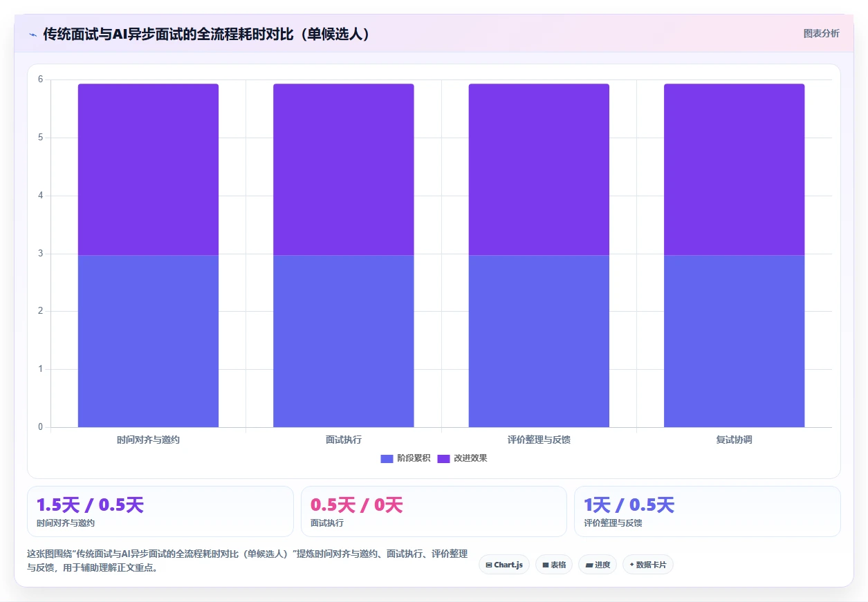Viewport: 868px width, 602px height.
Task: Click the 0.5天 / 0天 card value
Action: point(356,505)
